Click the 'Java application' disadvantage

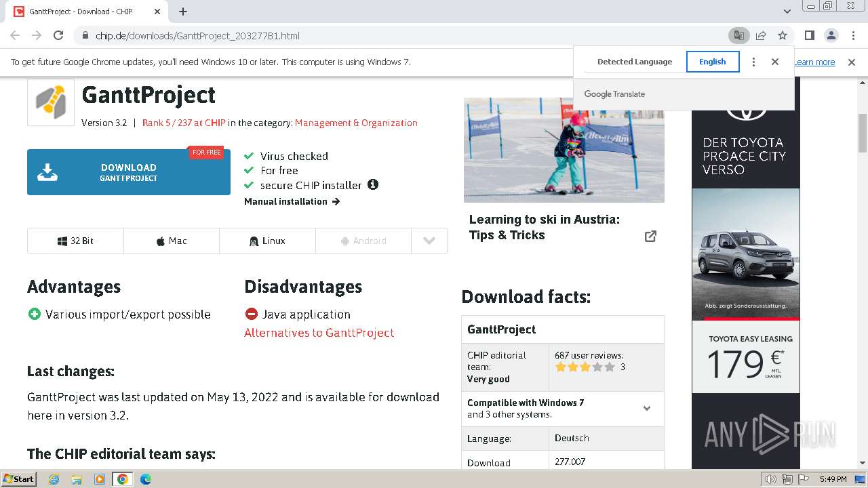307,314
